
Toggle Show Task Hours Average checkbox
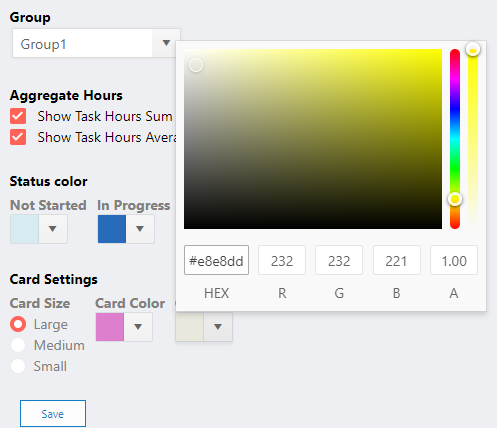pos(18,137)
